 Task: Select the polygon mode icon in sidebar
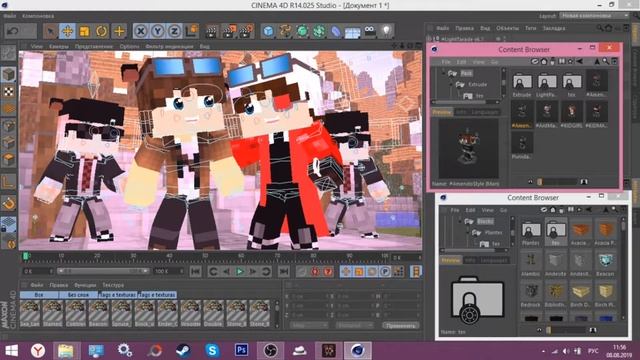click(x=9, y=159)
